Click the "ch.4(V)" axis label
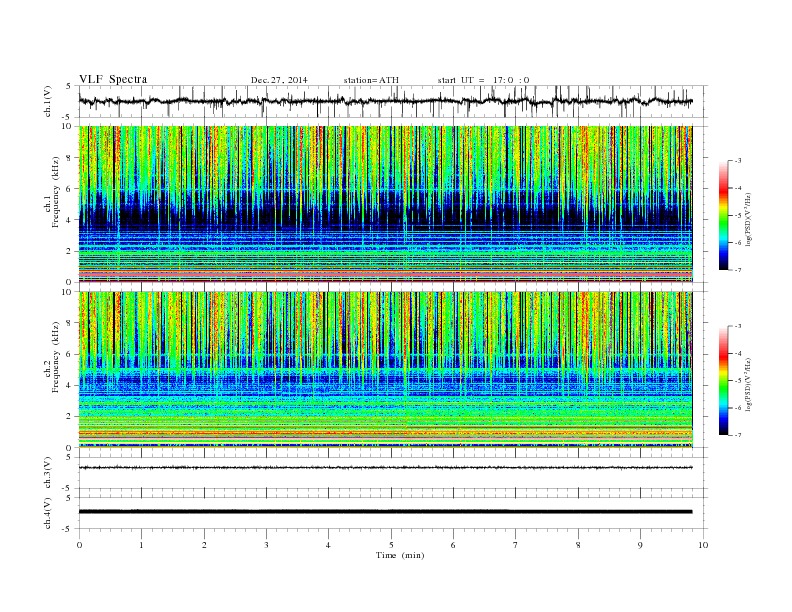The width and height of the screenshot is (792, 612). coord(48,513)
